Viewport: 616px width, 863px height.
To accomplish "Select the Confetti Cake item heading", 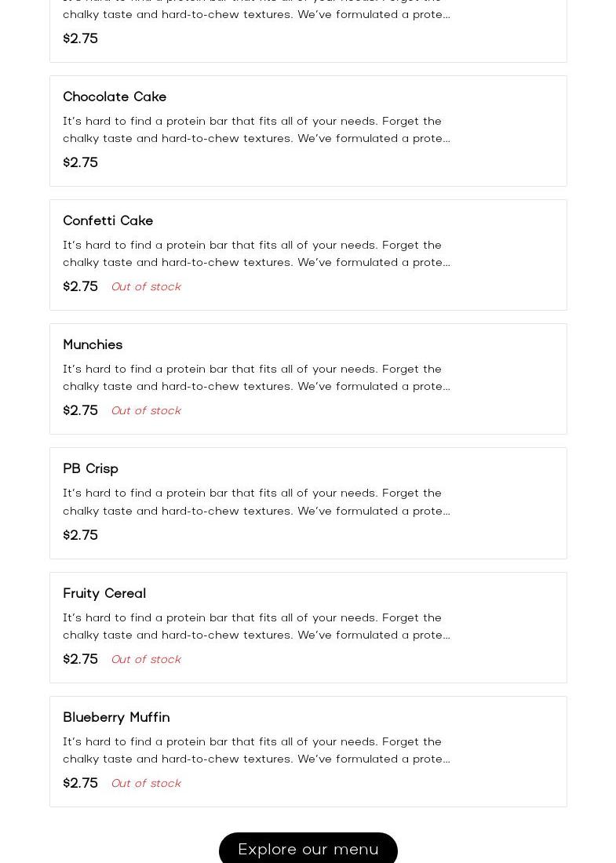I will tap(108, 221).
